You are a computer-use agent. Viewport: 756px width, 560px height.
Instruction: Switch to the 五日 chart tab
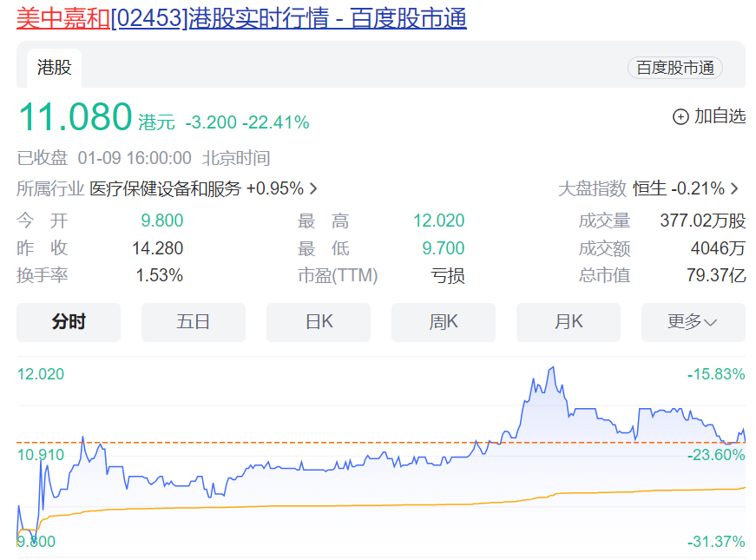pos(194,322)
